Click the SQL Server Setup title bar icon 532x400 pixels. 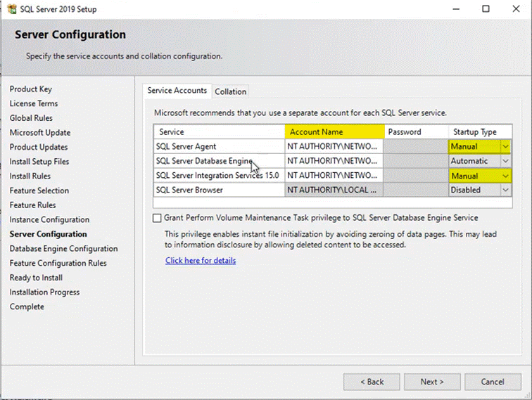[x=12, y=9]
